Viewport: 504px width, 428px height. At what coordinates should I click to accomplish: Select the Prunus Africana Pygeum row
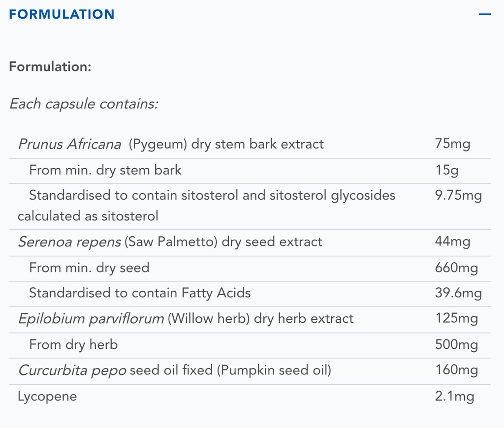pos(171,144)
